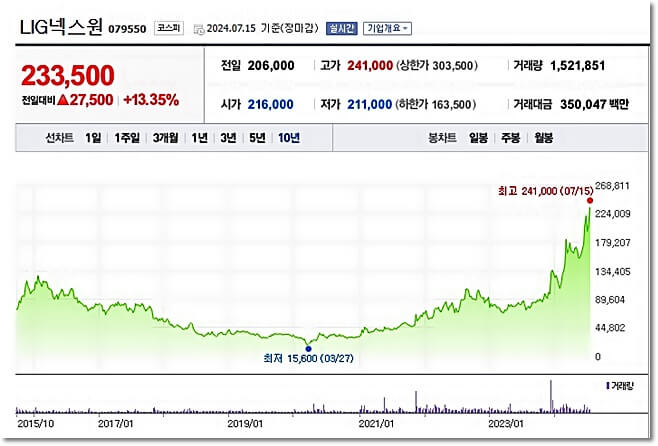Click the +13.35% change rate
Image resolution: width=658 pixels, height=446 pixels.
[x=151, y=100]
